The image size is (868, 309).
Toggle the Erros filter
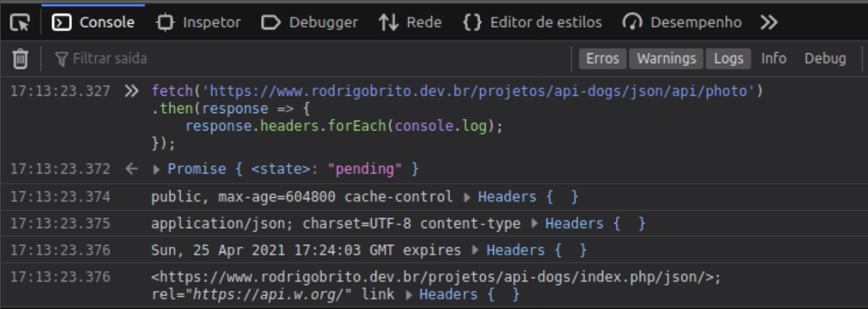coord(602,58)
